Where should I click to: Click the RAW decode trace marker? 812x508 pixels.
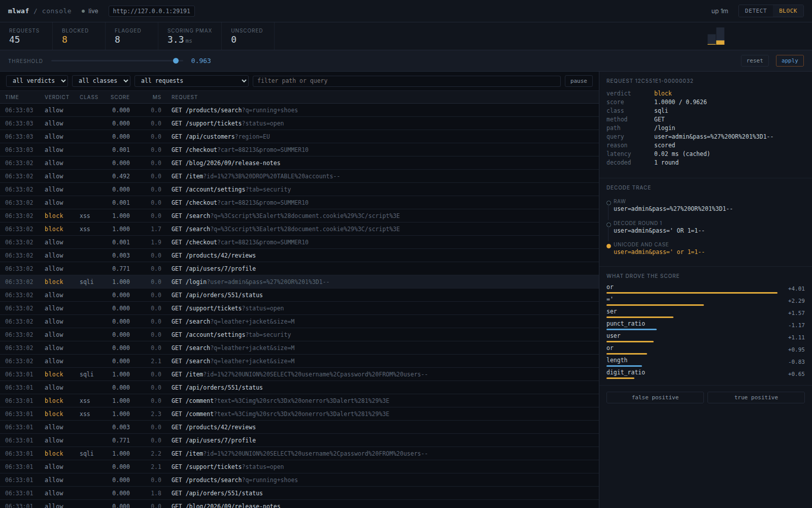tap(608, 203)
